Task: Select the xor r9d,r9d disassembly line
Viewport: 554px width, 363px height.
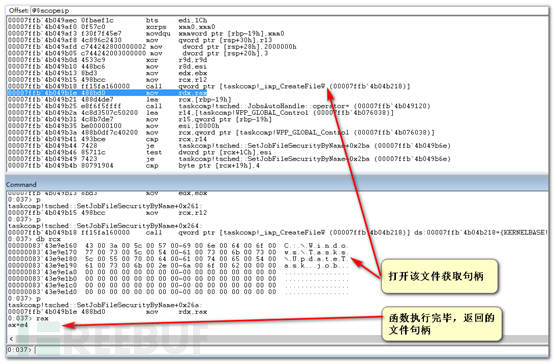Action: 107,60
